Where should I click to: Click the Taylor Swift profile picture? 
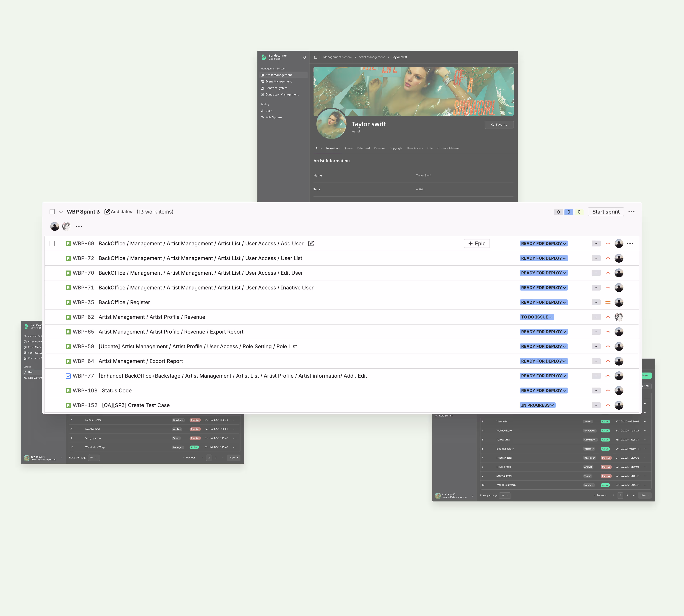pyautogui.click(x=331, y=124)
